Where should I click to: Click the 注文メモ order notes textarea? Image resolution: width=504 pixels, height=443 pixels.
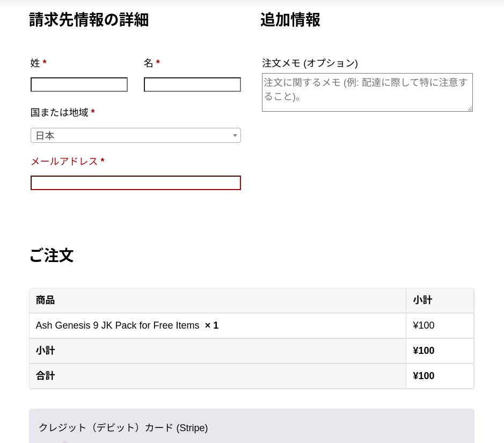pyautogui.click(x=367, y=92)
